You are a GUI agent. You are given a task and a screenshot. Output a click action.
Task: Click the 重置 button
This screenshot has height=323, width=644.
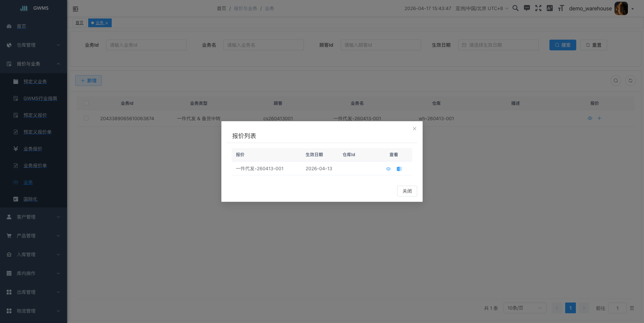(x=594, y=45)
